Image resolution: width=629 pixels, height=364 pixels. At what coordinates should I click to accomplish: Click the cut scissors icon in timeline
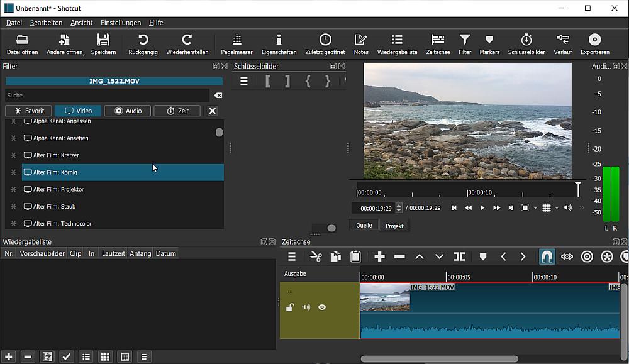[x=316, y=256]
